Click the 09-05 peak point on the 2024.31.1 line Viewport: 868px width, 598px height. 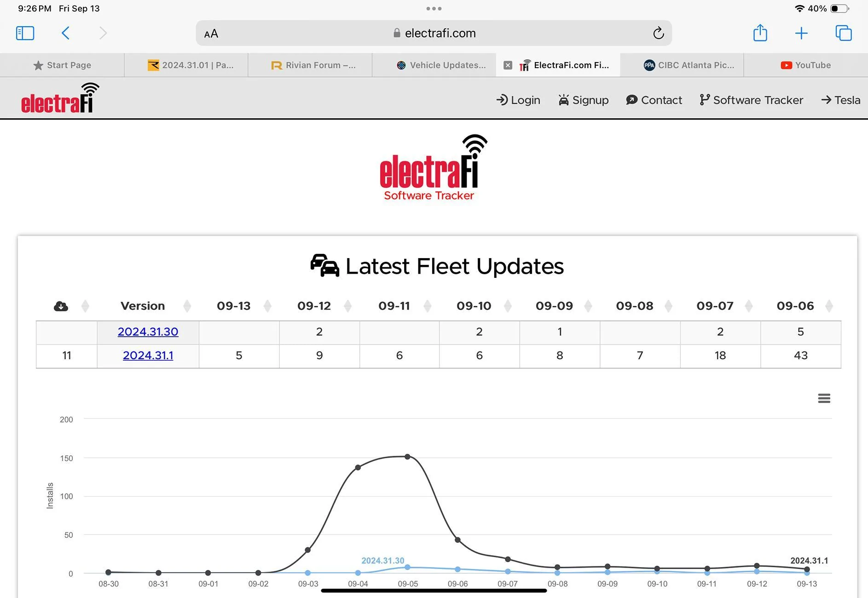pyautogui.click(x=408, y=457)
